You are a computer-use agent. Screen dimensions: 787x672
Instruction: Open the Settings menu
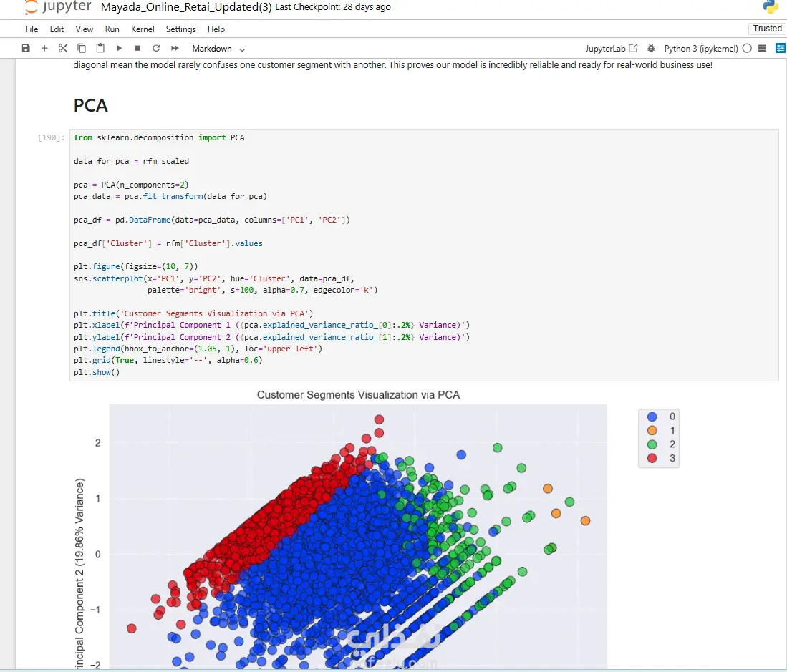[x=180, y=29]
